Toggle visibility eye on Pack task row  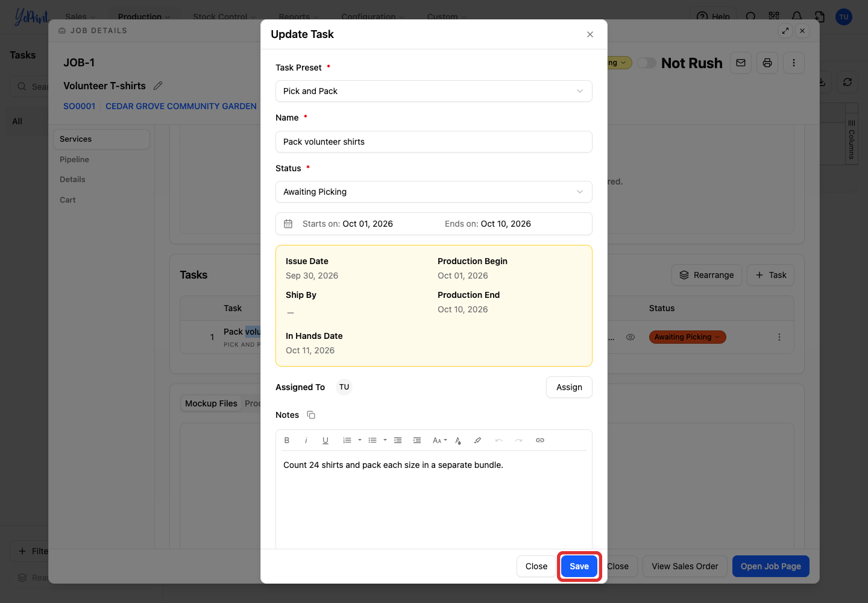(631, 337)
